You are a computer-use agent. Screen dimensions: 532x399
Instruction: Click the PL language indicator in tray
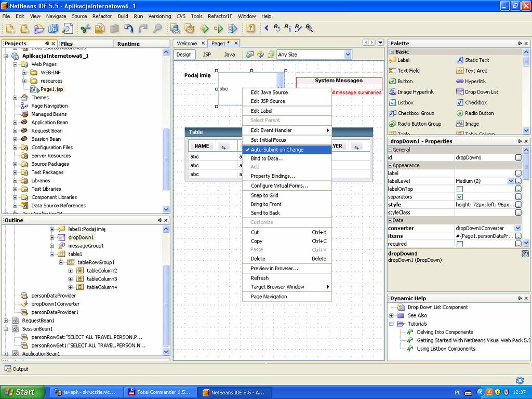(457, 393)
